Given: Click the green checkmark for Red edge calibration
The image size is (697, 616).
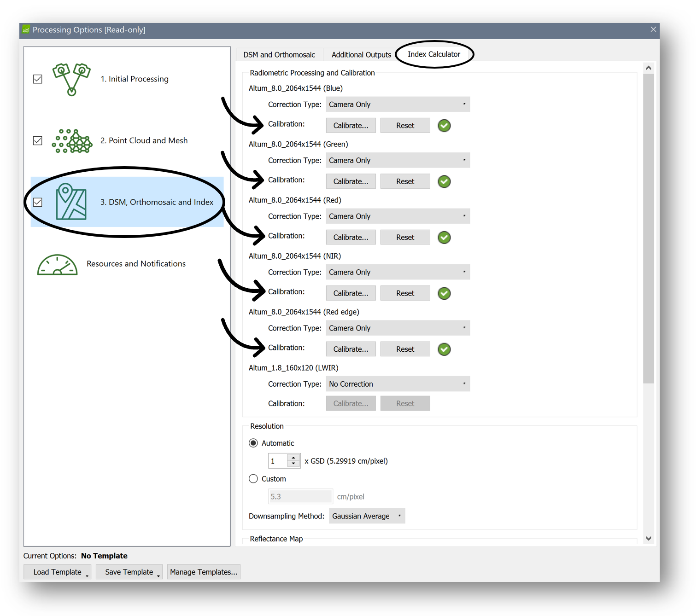Looking at the screenshot, I should coord(444,349).
